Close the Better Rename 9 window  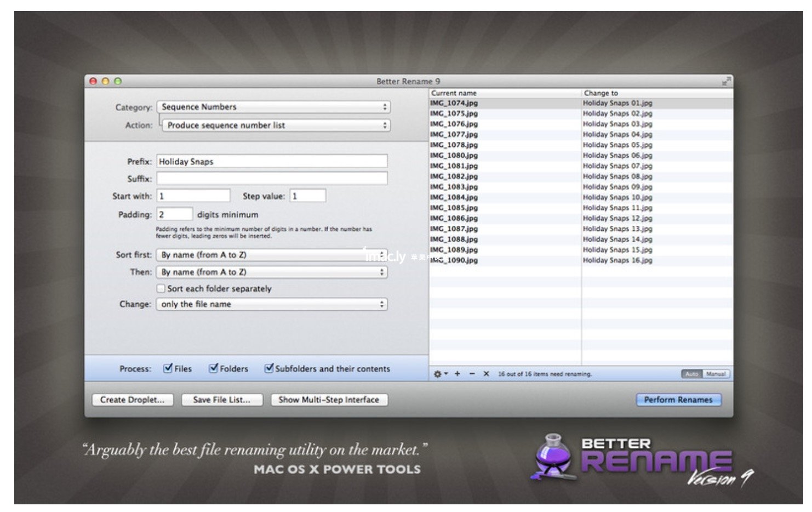(x=93, y=81)
